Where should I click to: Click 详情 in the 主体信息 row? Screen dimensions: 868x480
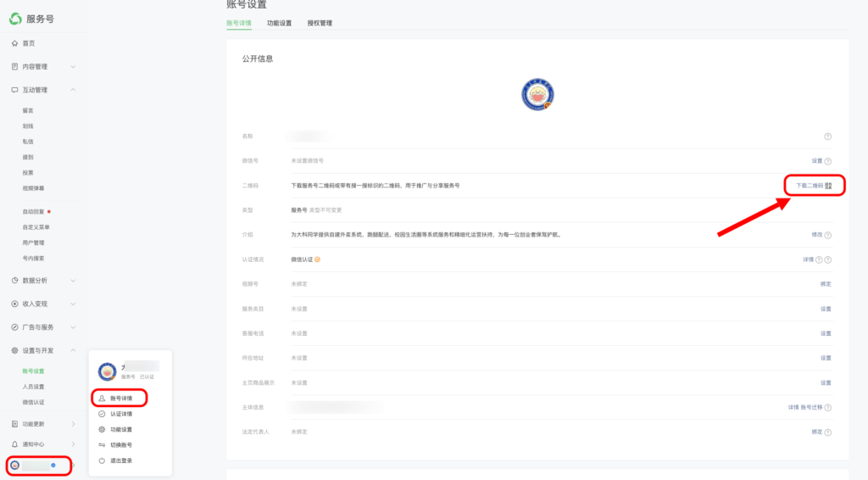point(793,407)
